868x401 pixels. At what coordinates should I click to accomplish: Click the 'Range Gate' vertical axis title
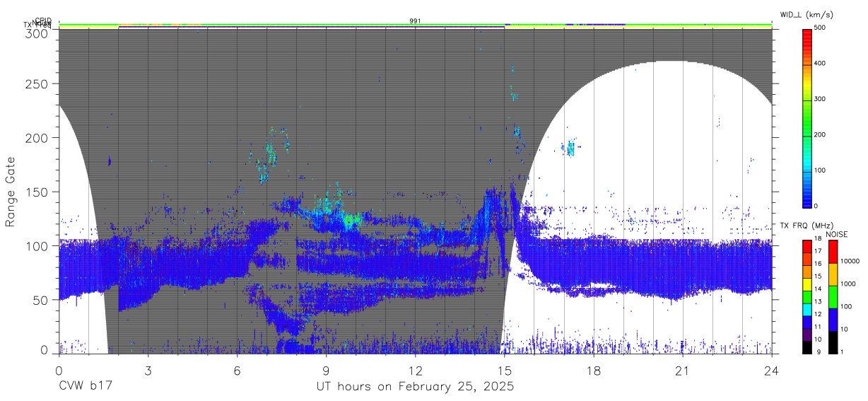tap(11, 192)
